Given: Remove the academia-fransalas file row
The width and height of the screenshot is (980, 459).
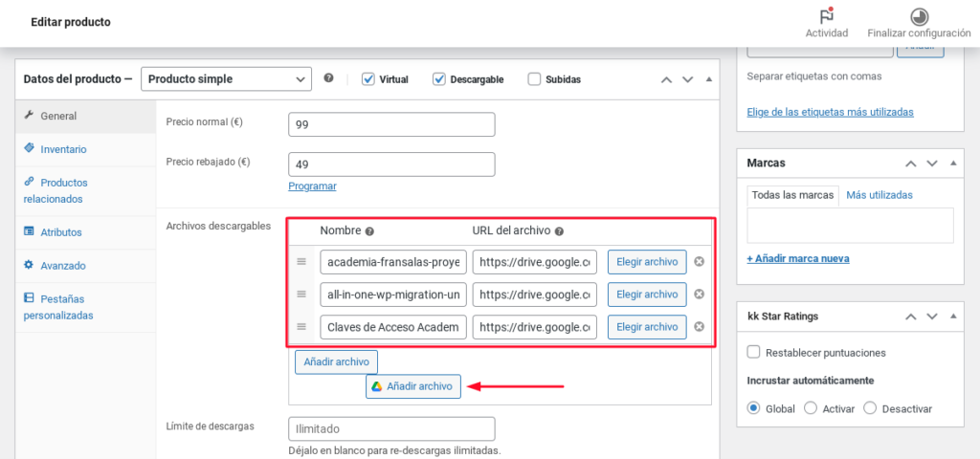Looking at the screenshot, I should (700, 262).
